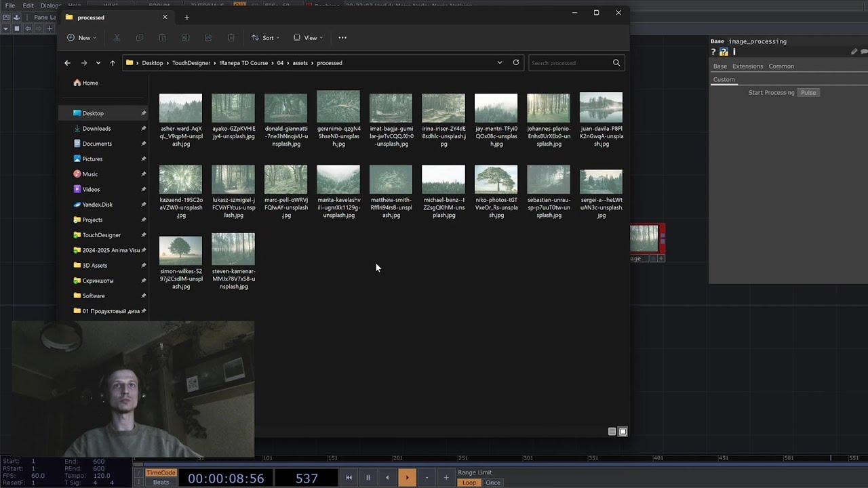
Task: Show operator info 'i' icon
Action: click(734, 52)
